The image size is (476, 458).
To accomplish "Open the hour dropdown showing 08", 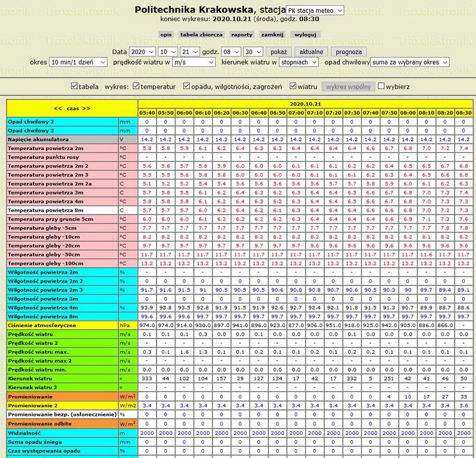I will point(231,52).
